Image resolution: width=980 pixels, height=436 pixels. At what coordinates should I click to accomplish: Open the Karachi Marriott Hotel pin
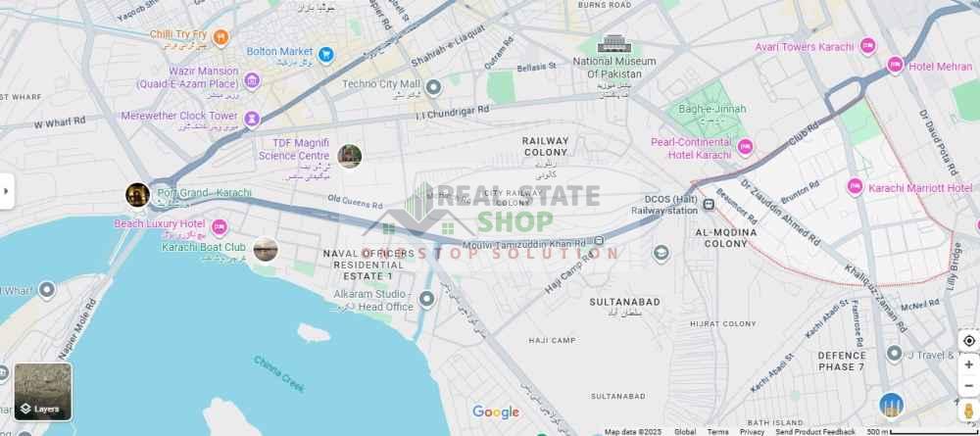click(855, 187)
